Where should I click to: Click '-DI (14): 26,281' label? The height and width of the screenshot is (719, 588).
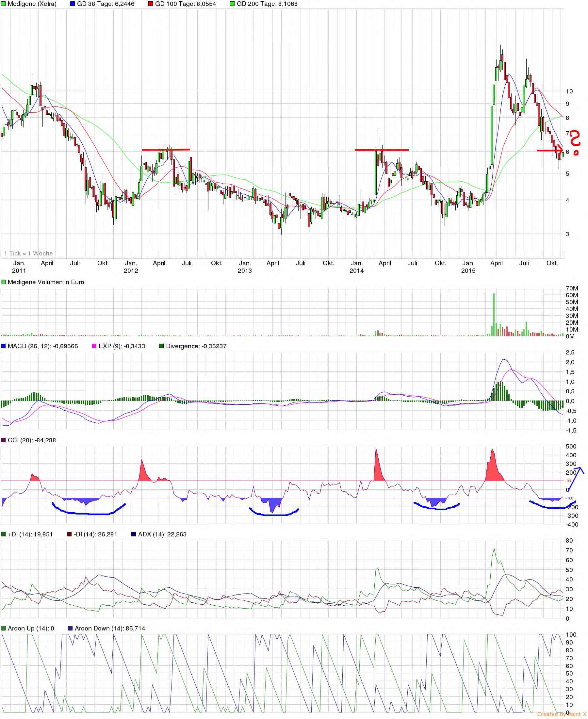pyautogui.click(x=95, y=534)
